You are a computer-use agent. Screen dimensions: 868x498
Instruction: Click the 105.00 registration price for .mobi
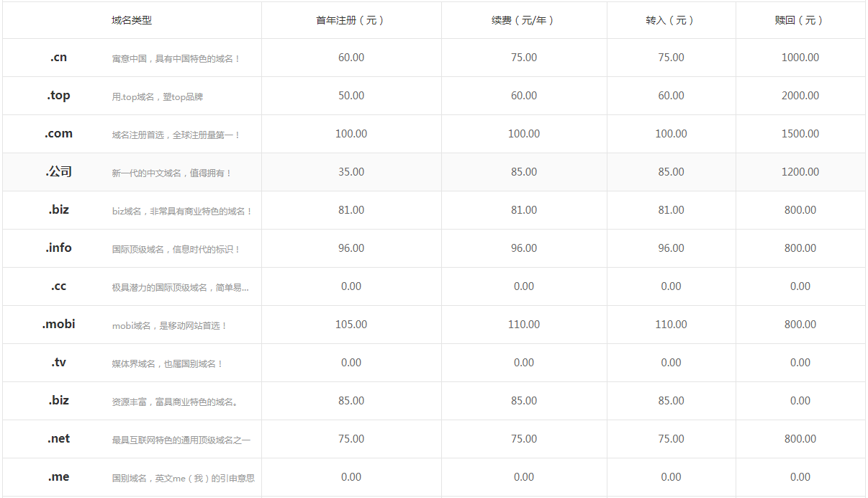[x=351, y=325]
